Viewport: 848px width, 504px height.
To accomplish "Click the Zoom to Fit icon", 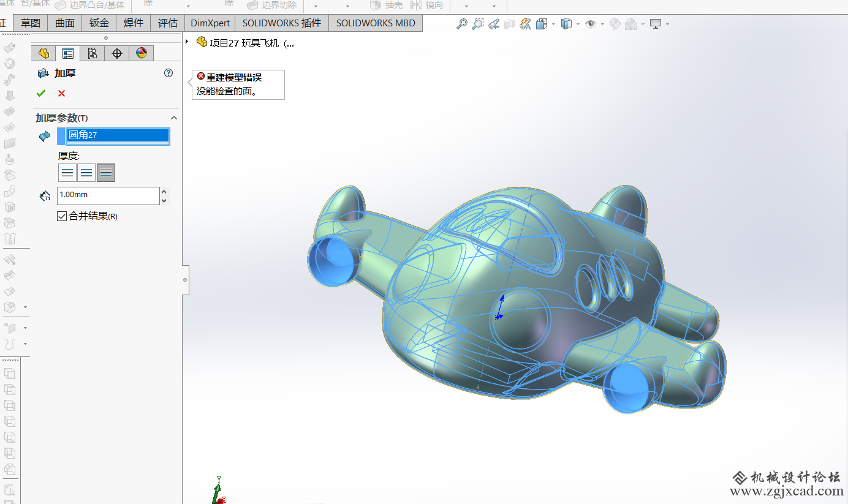I will coord(462,24).
